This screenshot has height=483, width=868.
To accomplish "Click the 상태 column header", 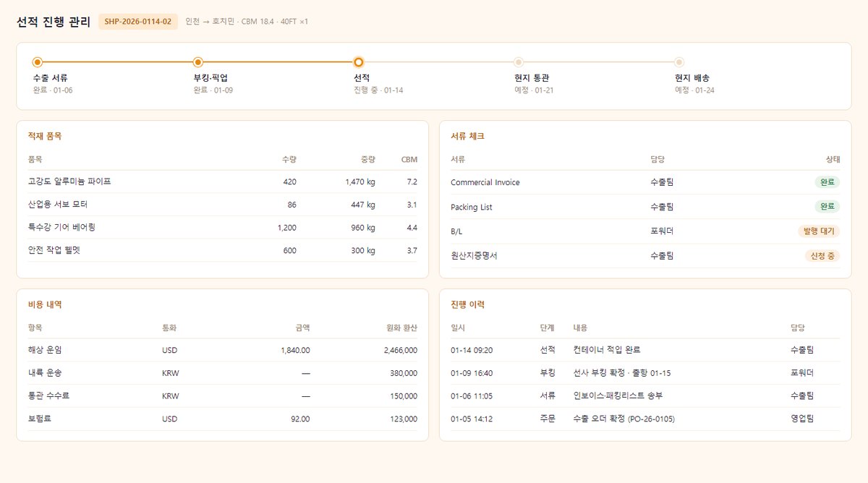I will [x=833, y=159].
